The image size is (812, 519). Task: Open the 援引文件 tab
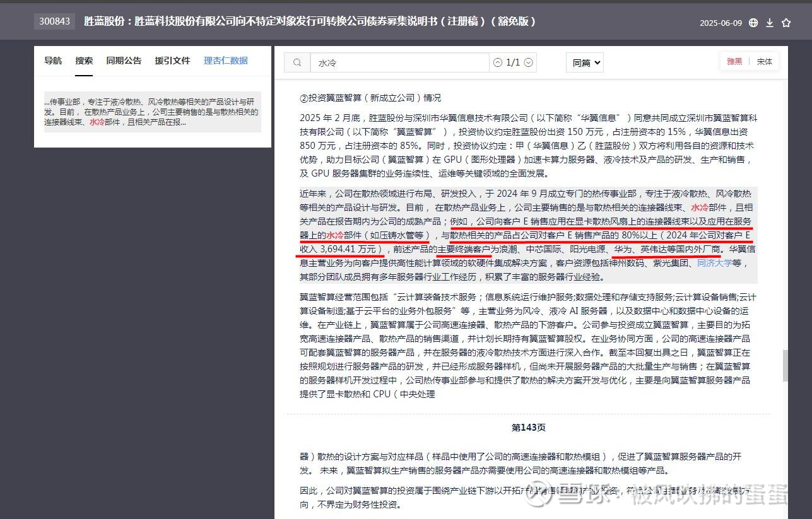(172, 61)
